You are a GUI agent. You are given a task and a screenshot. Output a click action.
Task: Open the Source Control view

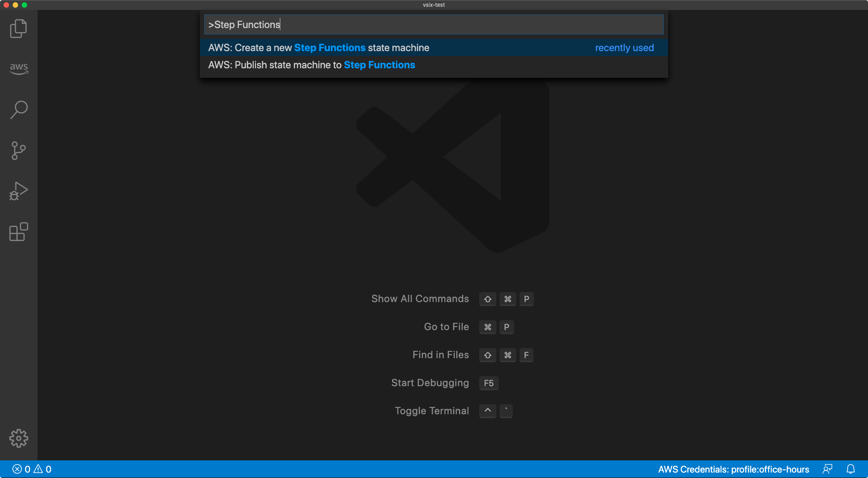[x=19, y=151]
